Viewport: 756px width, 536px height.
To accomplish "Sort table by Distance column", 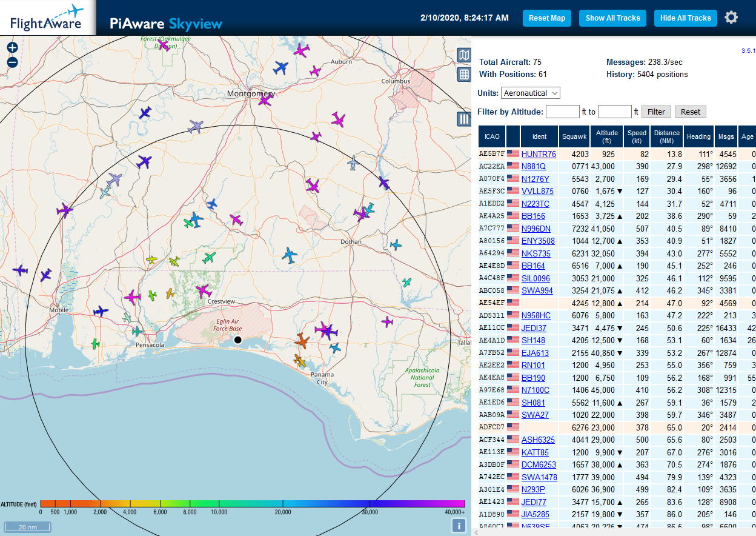I will click(x=666, y=136).
